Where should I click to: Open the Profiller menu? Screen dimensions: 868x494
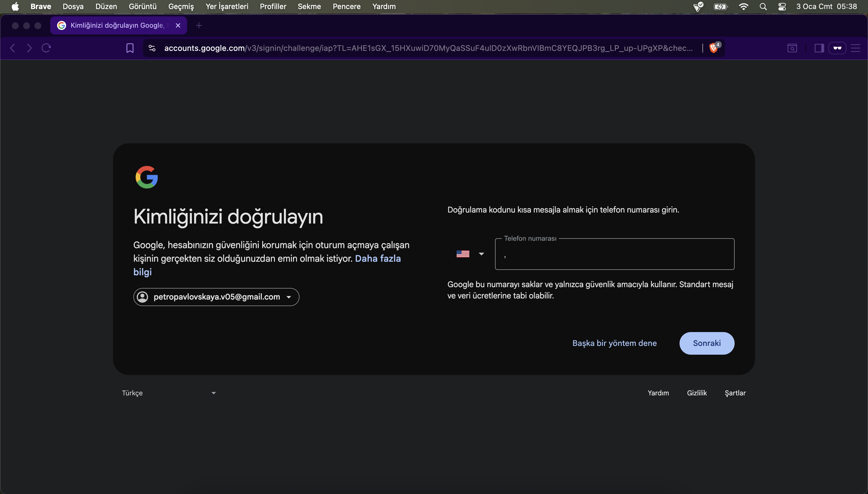[273, 6]
